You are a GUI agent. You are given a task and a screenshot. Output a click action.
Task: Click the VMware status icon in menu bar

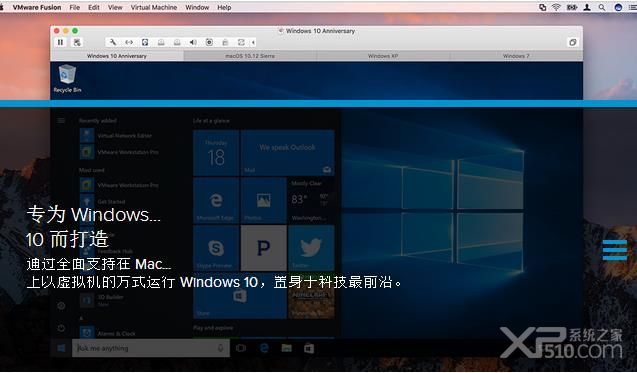click(542, 7)
